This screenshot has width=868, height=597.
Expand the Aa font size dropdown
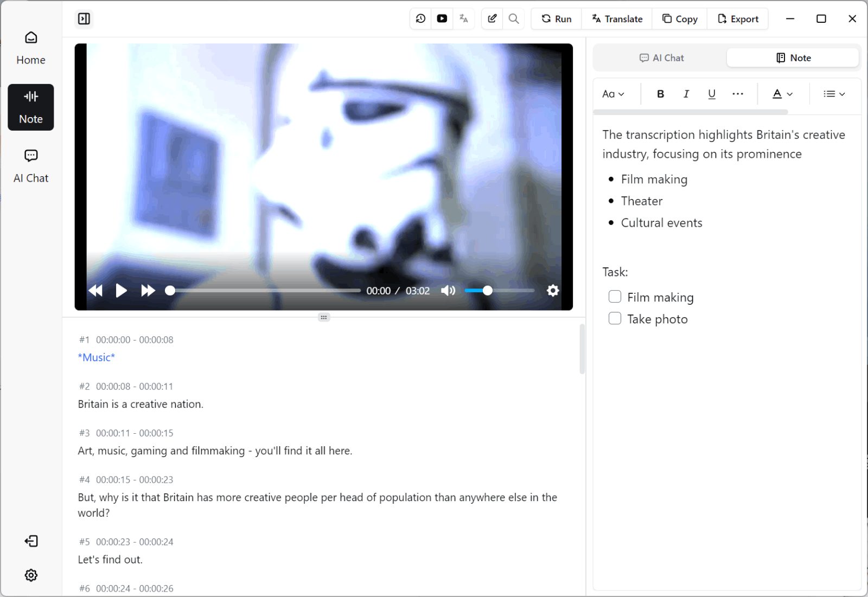click(x=614, y=94)
